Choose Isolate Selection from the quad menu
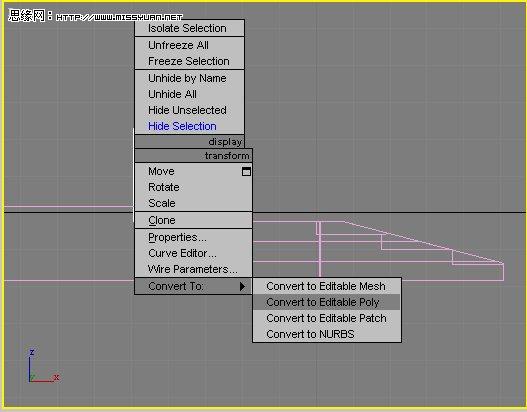Screen dimensions: 527x412 point(189,28)
